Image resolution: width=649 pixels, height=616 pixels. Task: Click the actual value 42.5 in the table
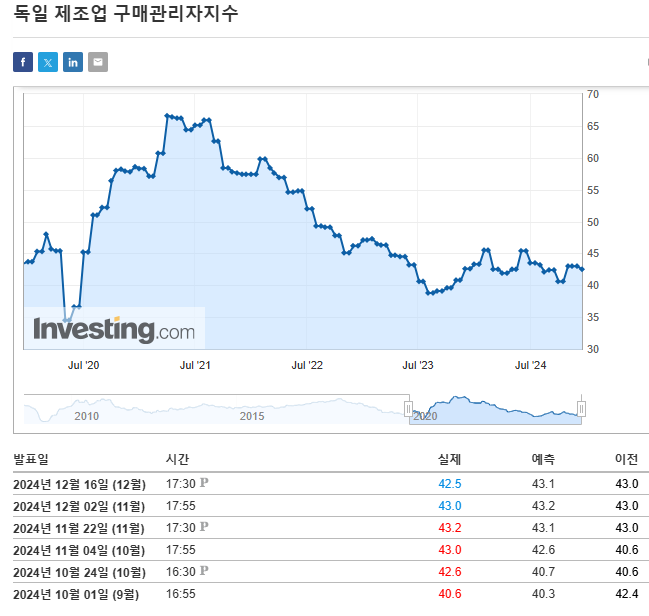click(450, 484)
